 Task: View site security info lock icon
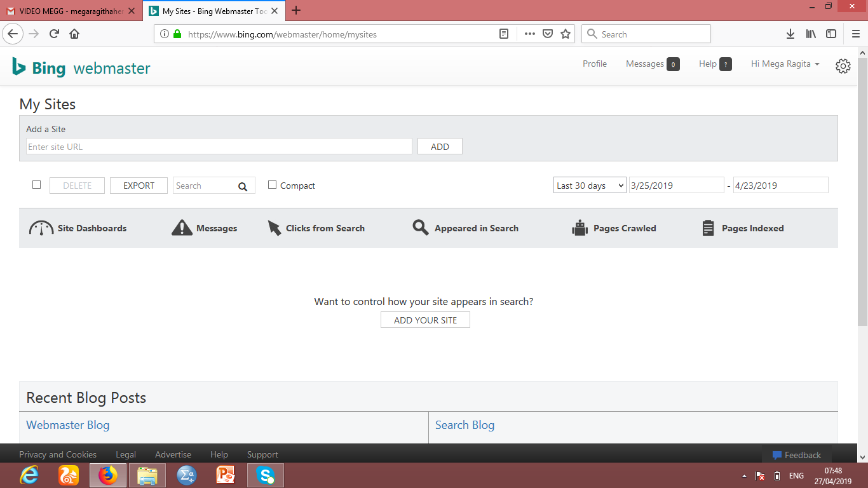click(177, 34)
